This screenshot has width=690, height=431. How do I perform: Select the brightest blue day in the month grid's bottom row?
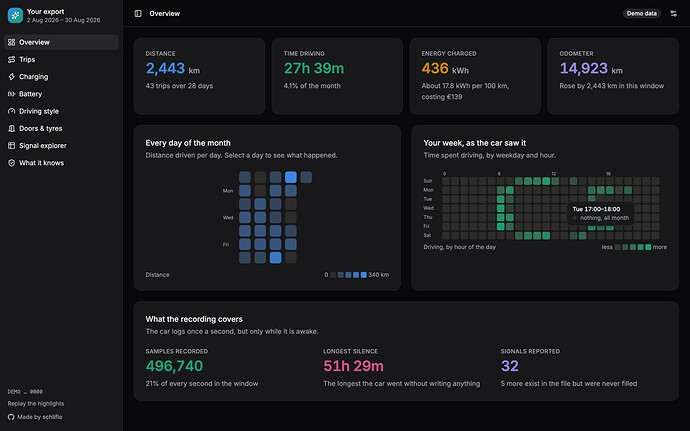[x=275, y=258]
